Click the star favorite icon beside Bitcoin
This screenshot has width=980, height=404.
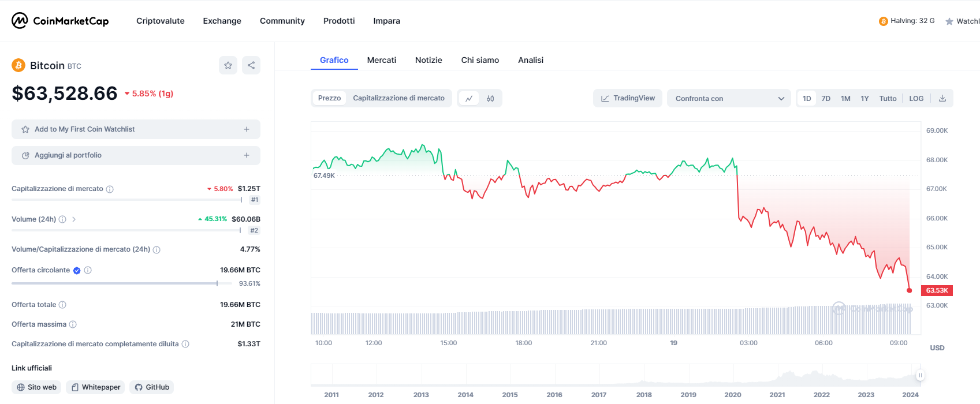228,65
